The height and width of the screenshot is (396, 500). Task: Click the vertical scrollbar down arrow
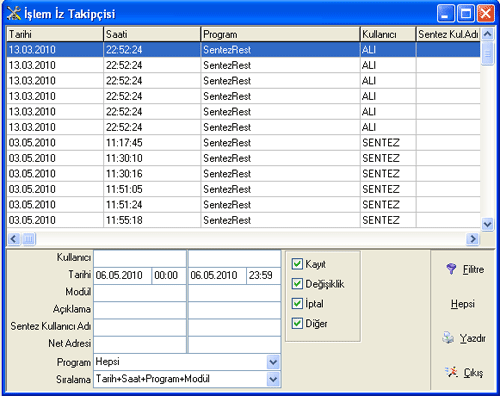click(x=487, y=224)
